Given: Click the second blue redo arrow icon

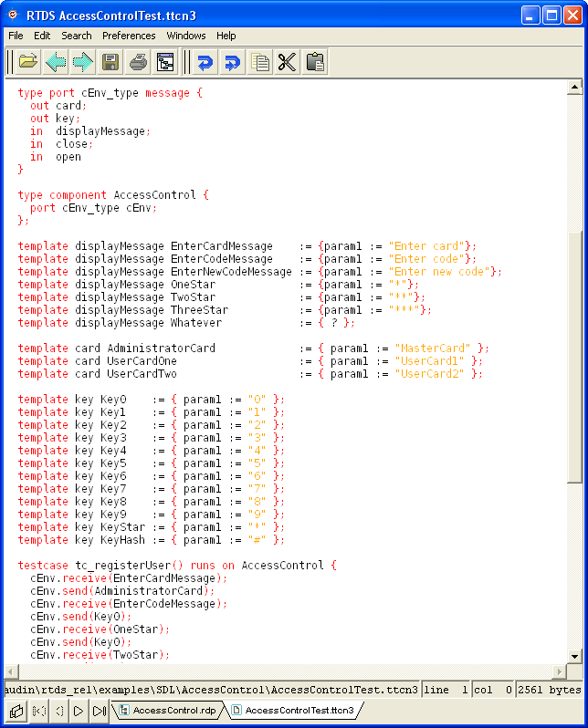Looking at the screenshot, I should 233,62.
